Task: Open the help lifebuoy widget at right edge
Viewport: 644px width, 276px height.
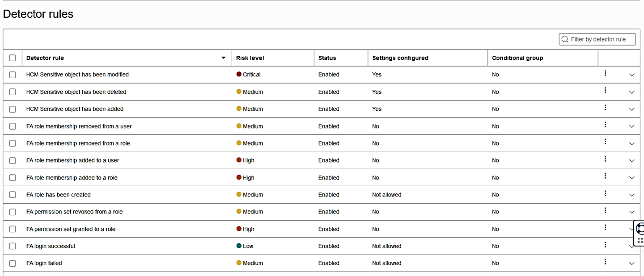Action: [640, 229]
